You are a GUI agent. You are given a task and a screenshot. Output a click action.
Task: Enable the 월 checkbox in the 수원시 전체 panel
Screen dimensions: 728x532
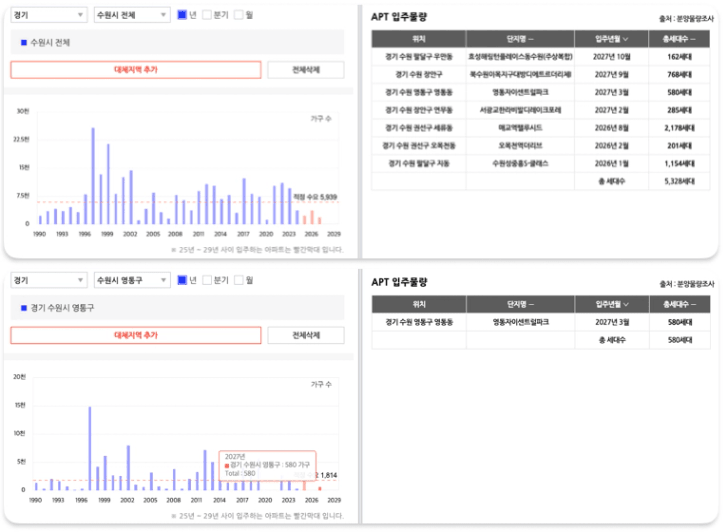pos(239,15)
